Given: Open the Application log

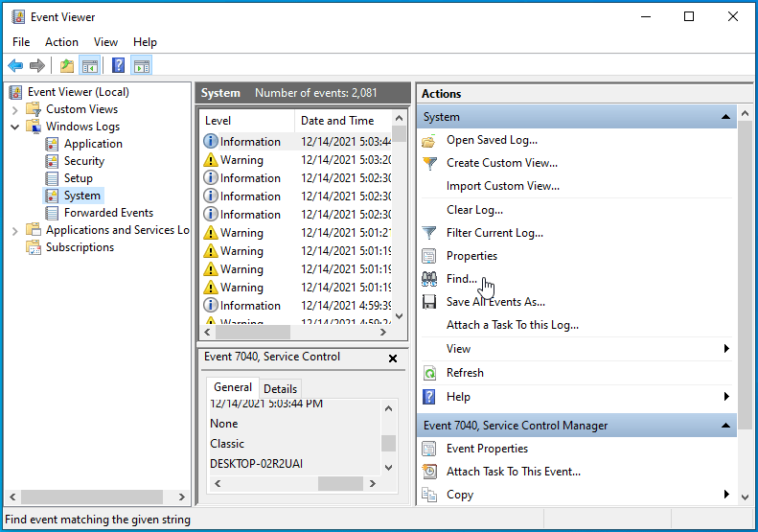Looking at the screenshot, I should 93,144.
